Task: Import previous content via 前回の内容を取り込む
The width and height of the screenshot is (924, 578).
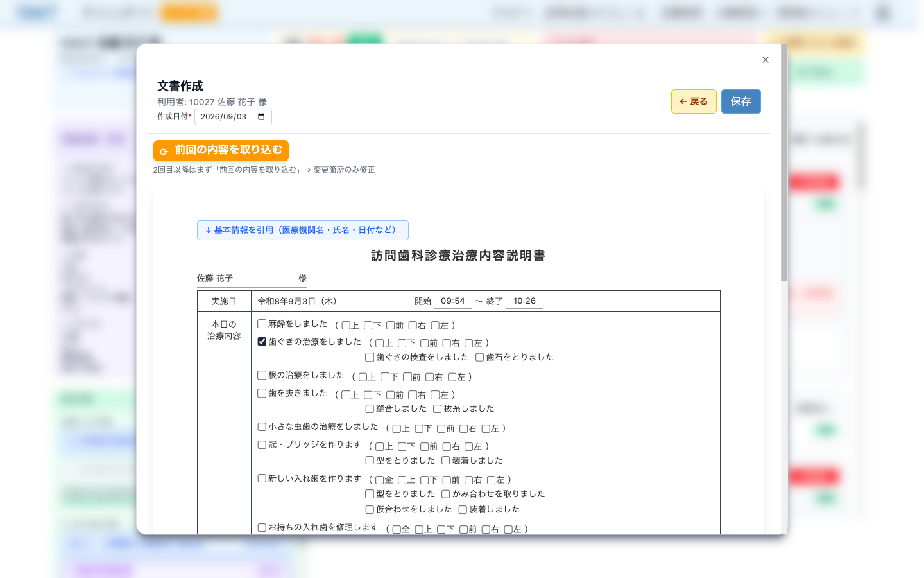Action: point(221,150)
